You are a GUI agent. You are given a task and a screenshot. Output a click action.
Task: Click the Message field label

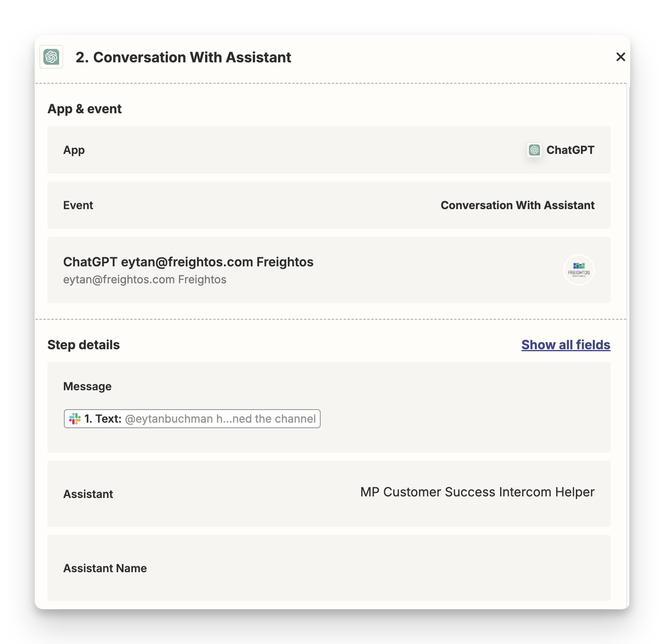87,386
